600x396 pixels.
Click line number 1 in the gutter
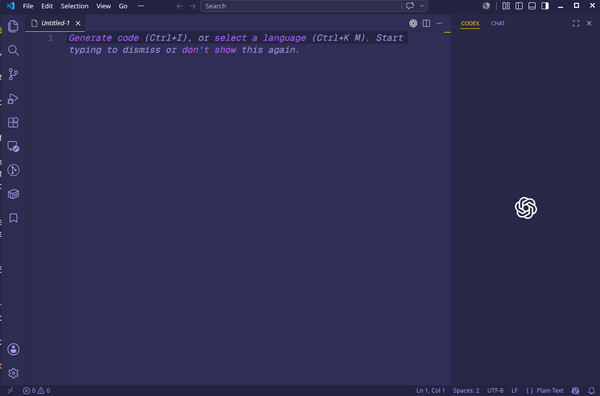tap(51, 38)
